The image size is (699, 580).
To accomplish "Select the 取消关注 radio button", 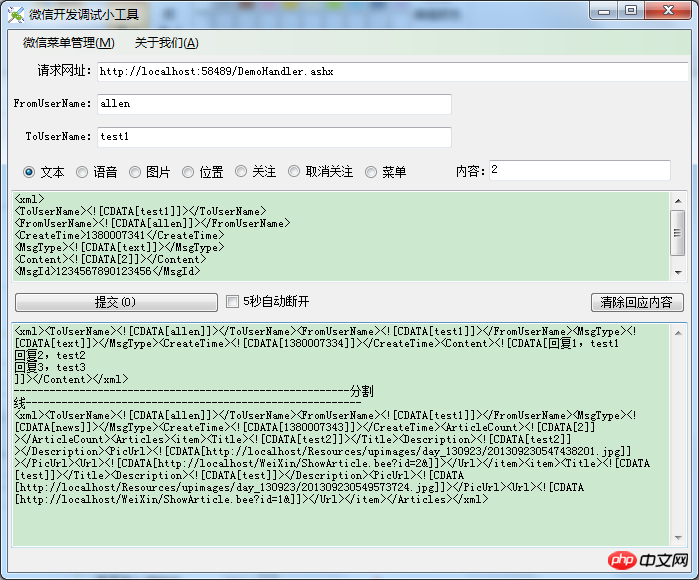I will coord(294,171).
